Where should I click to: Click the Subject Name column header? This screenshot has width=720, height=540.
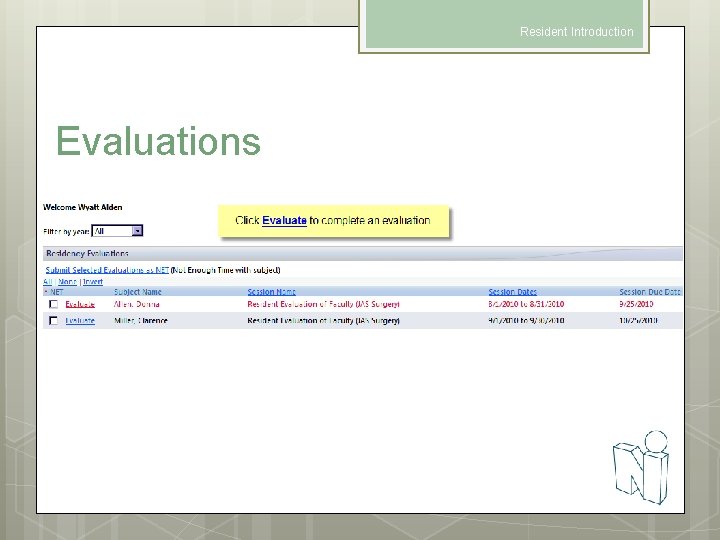click(138, 292)
